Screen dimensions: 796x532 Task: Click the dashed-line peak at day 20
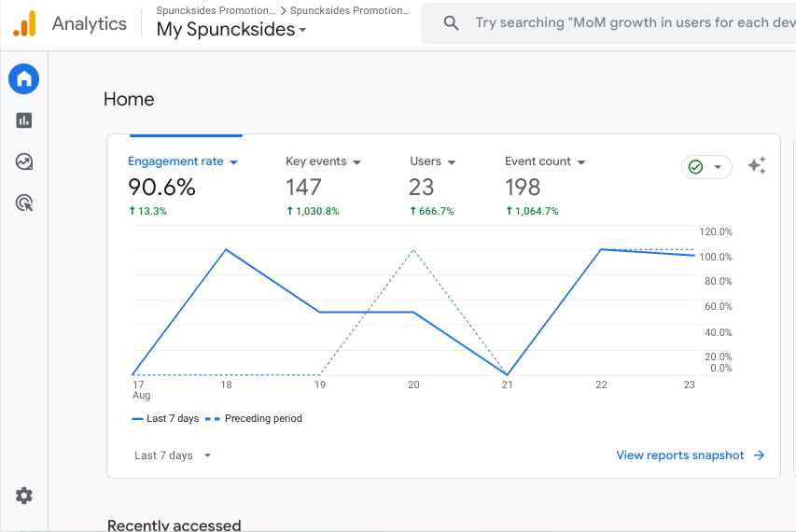coord(413,249)
